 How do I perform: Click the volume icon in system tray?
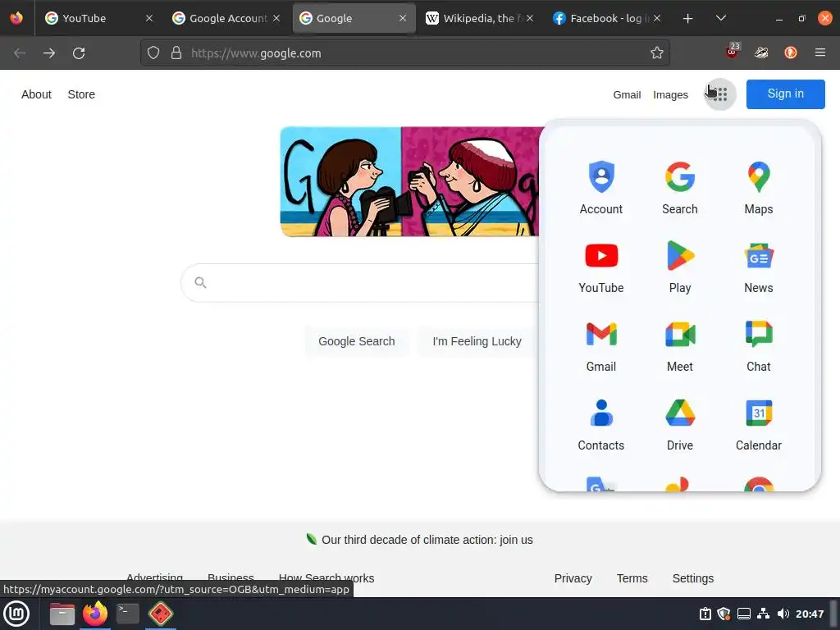pos(783,614)
